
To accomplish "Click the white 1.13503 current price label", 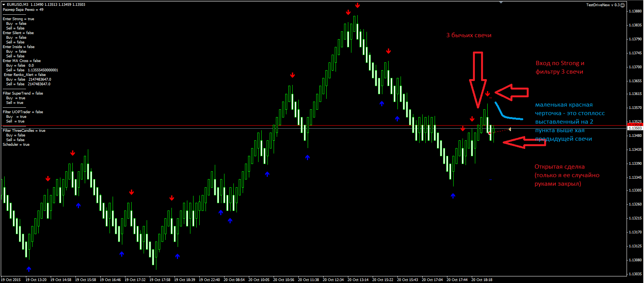I will 635,128.
